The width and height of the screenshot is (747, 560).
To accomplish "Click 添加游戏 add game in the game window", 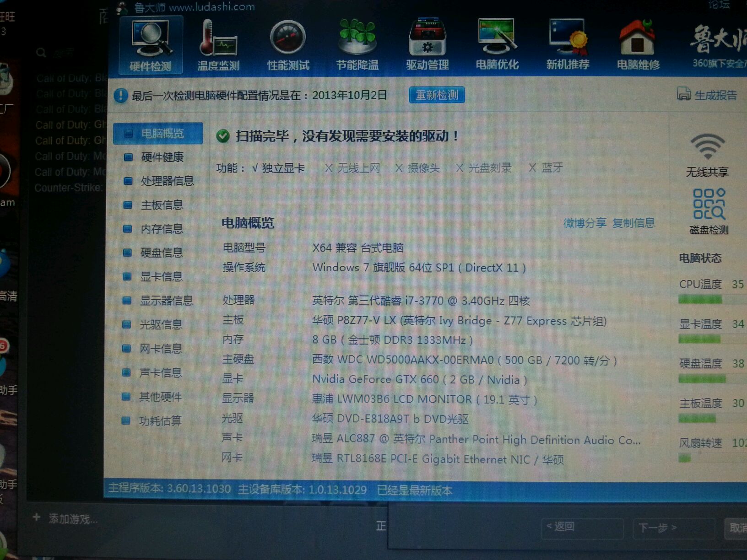I will (65, 519).
